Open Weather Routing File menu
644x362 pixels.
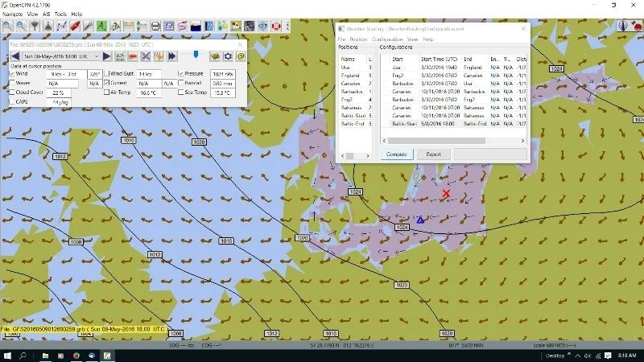[341, 39]
